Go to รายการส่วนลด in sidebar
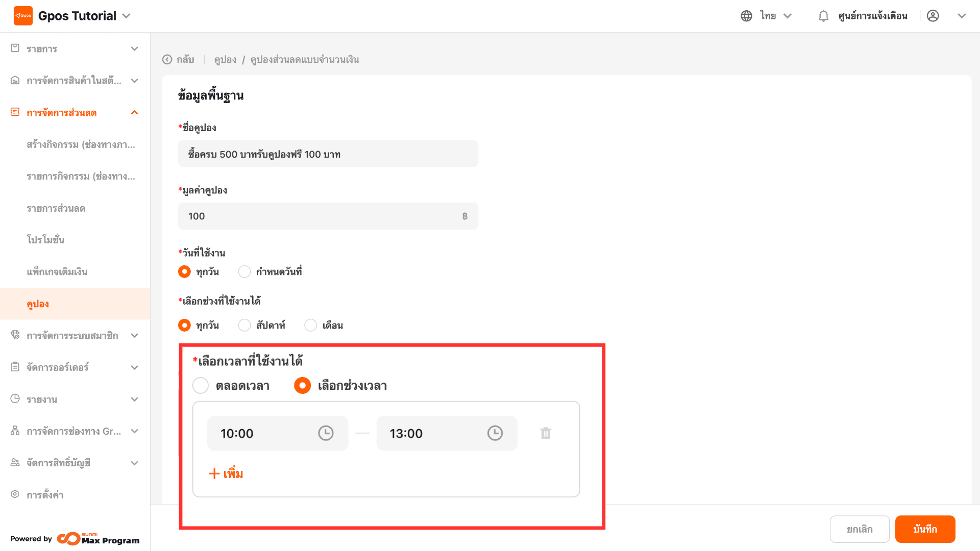This screenshot has height=551, width=980. 56,208
